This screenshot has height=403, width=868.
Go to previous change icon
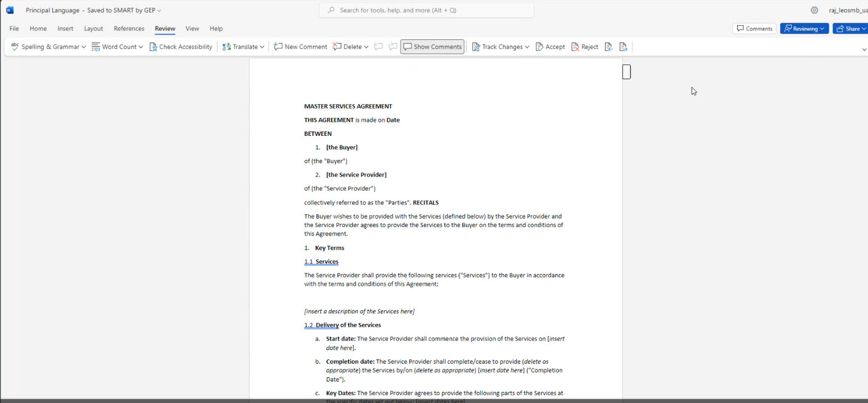[x=608, y=47]
